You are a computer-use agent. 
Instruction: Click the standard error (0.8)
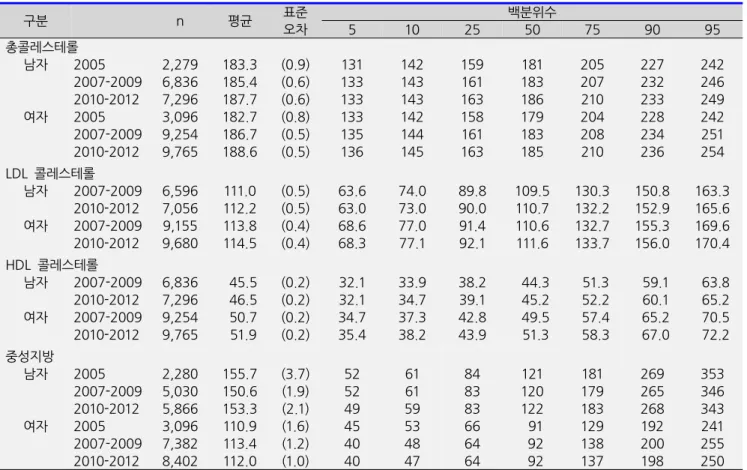295,117
